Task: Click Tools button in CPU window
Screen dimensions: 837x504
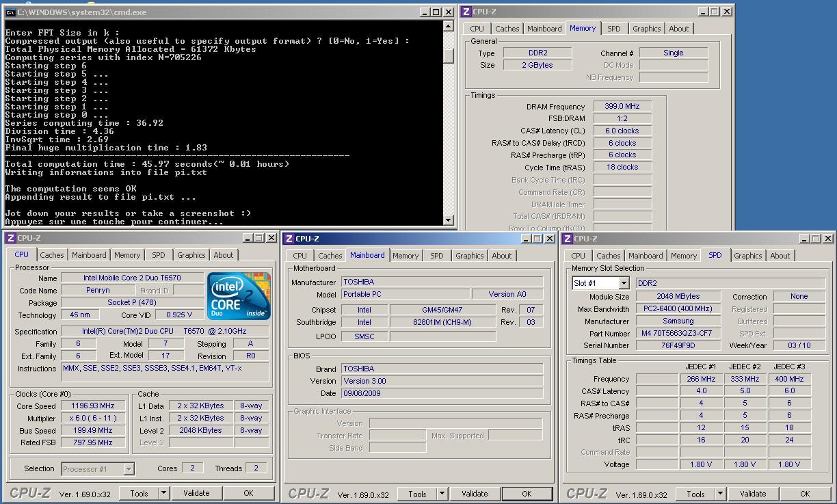Action: 139,492
